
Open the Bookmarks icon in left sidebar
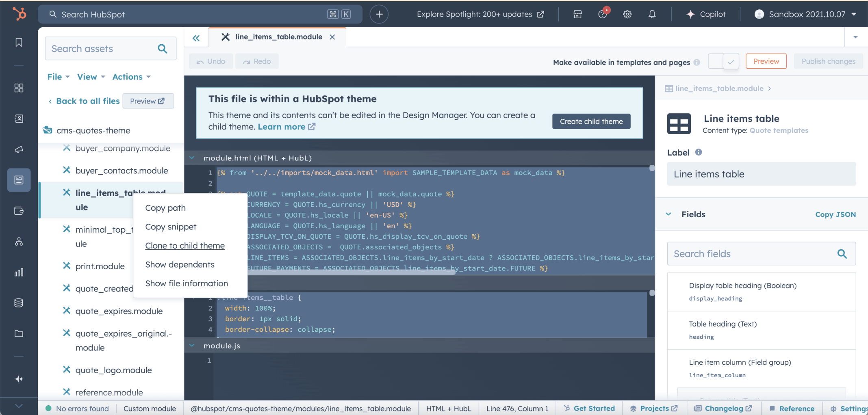19,43
